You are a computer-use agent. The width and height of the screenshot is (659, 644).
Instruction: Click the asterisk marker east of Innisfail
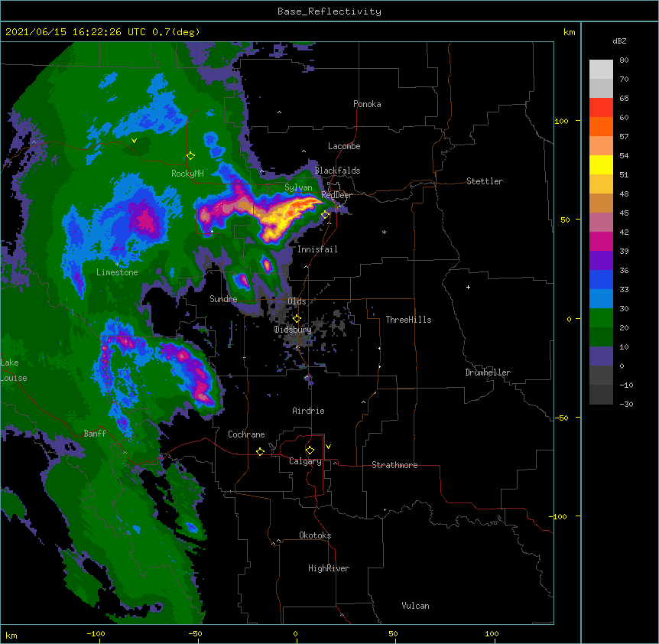[384, 232]
